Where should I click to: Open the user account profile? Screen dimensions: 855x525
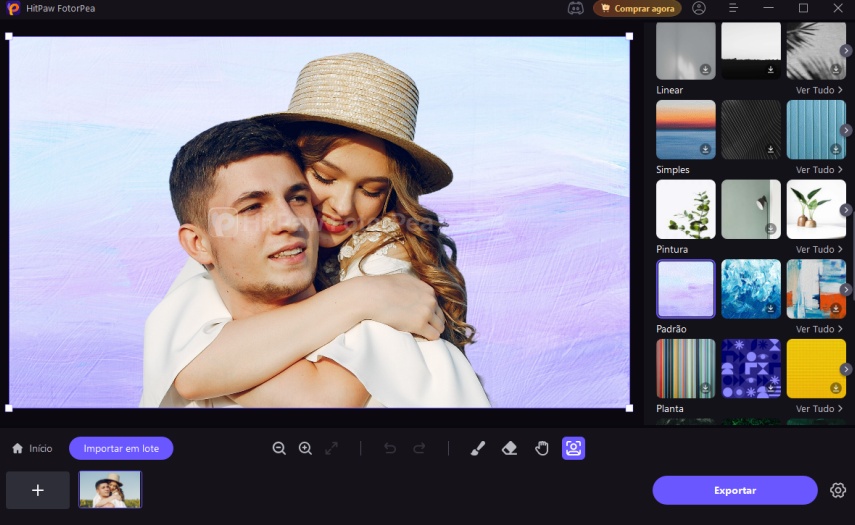click(x=698, y=8)
